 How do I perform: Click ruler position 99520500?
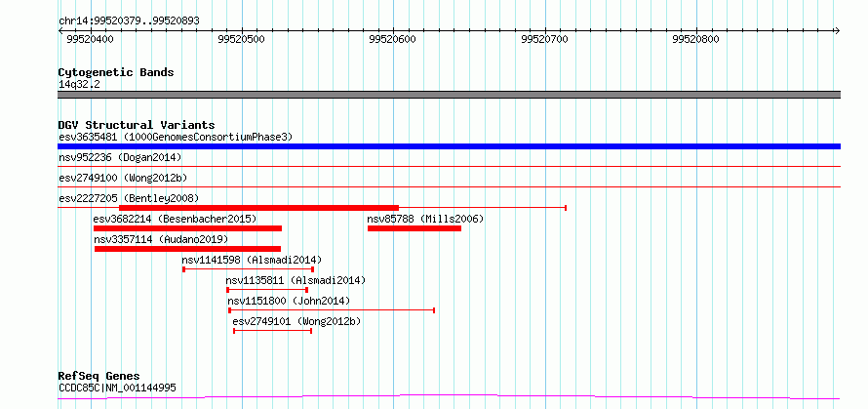[x=241, y=39]
